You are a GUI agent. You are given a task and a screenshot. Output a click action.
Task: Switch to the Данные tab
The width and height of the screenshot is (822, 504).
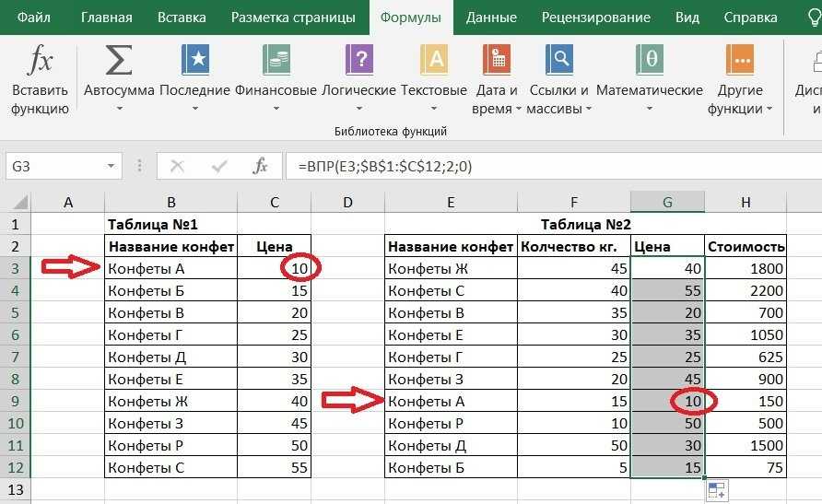[491, 18]
